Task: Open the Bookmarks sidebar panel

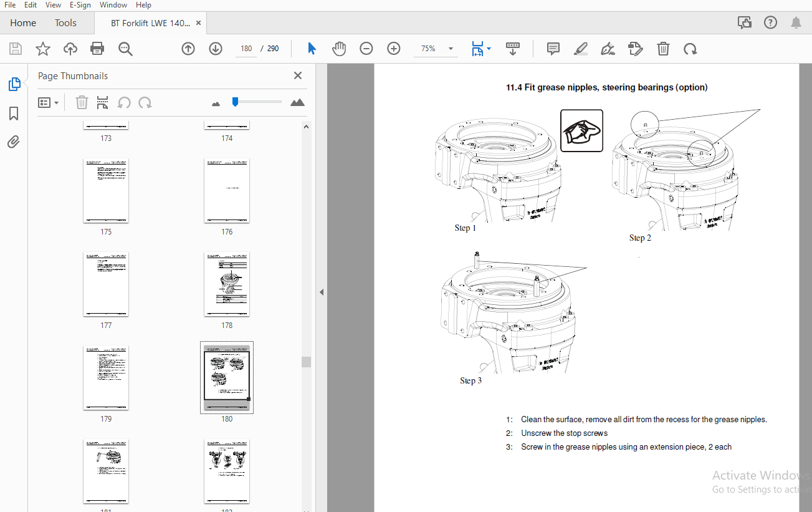Action: pyautogui.click(x=14, y=114)
